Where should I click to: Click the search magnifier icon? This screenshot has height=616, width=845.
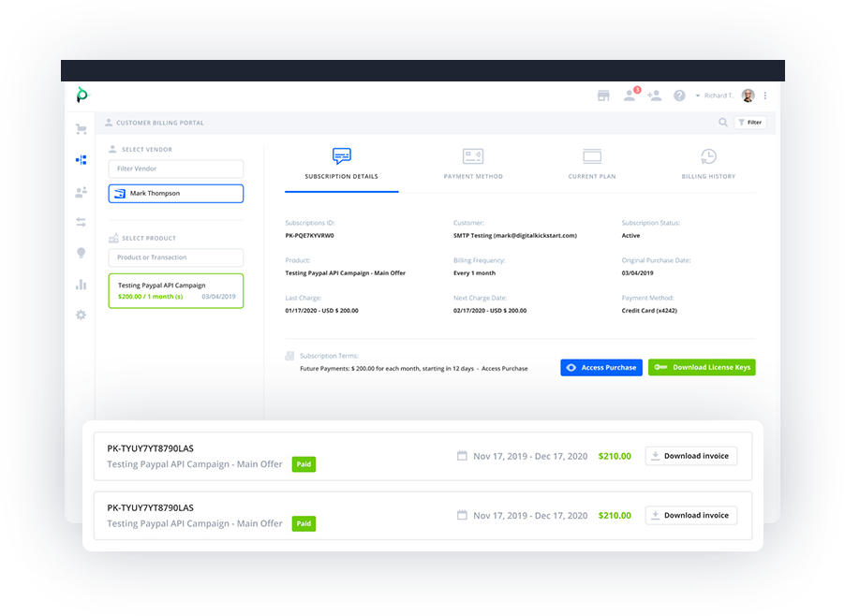722,123
